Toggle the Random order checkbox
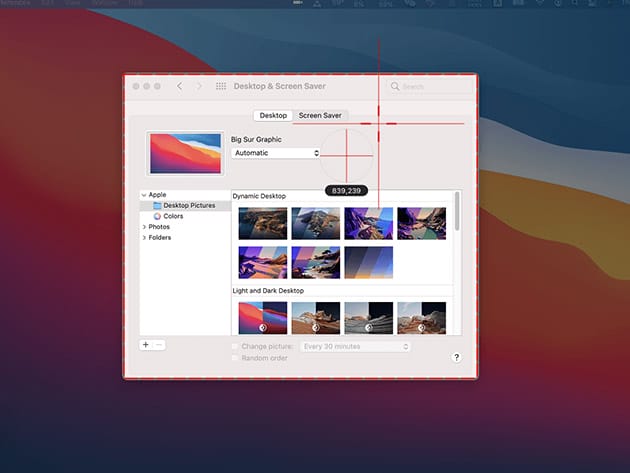Screen dimensions: 630x473 pos(235,358)
